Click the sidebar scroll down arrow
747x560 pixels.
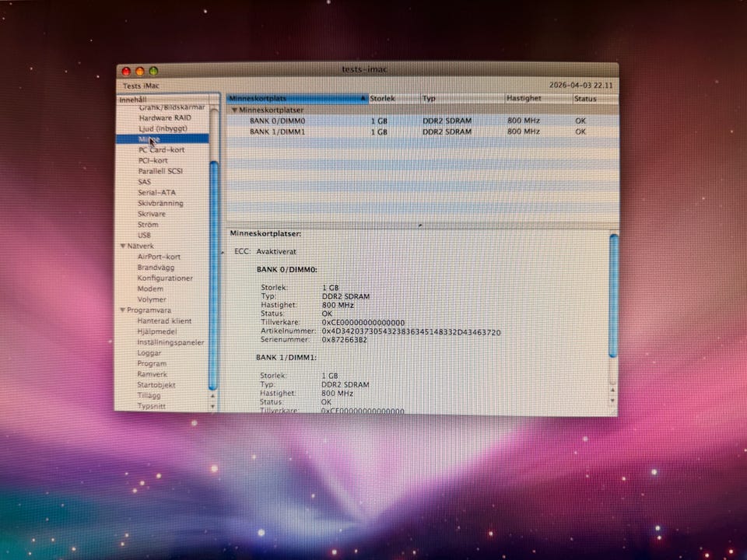pos(213,406)
